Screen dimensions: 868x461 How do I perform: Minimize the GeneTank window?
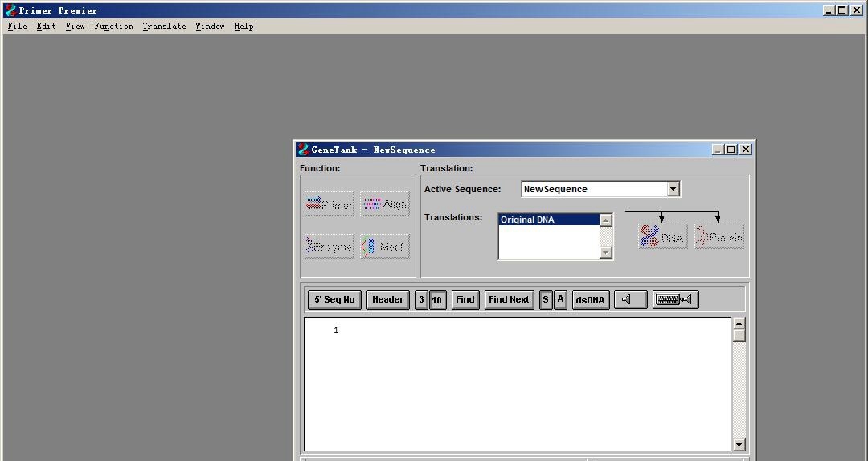pyautogui.click(x=718, y=150)
